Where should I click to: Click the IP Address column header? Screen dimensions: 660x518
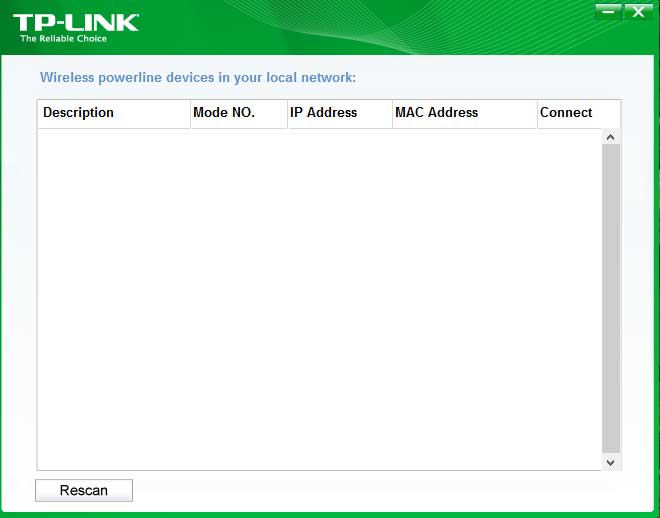339,113
